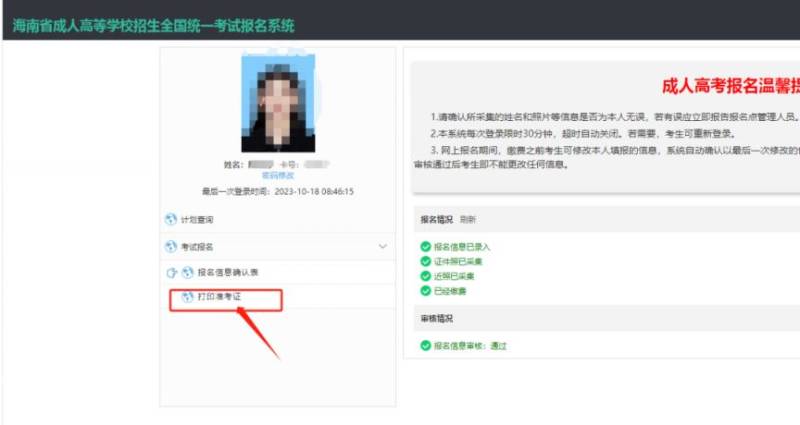Click green check icon for 报名信息审核：通过
This screenshot has width=800, height=425.
[425, 346]
